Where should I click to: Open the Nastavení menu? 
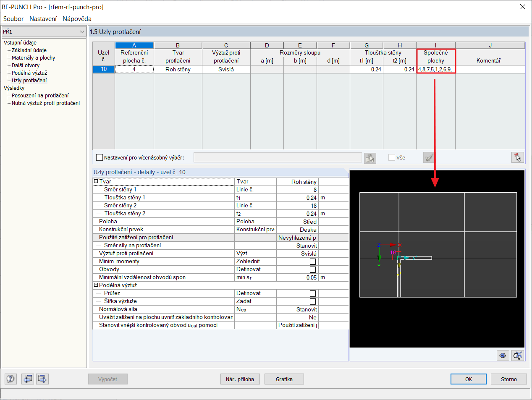click(x=43, y=18)
